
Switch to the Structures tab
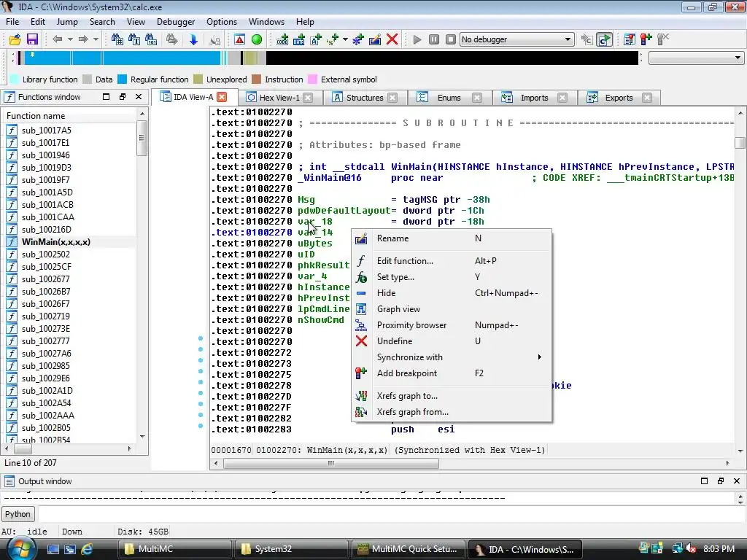coord(365,98)
